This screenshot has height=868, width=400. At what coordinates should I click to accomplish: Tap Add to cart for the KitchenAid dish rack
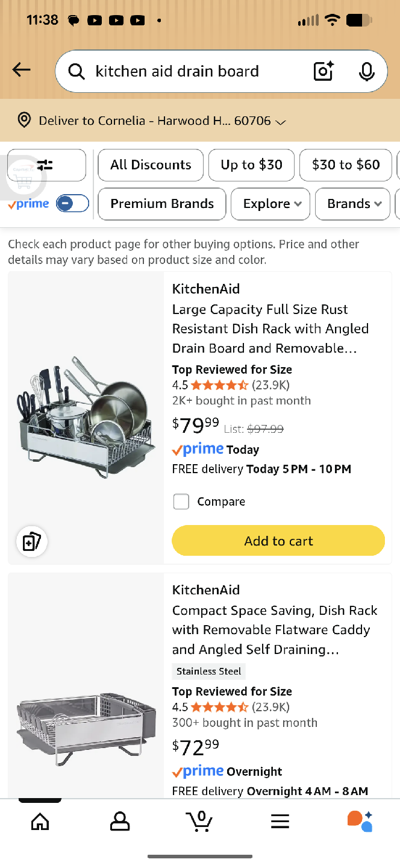(x=278, y=541)
